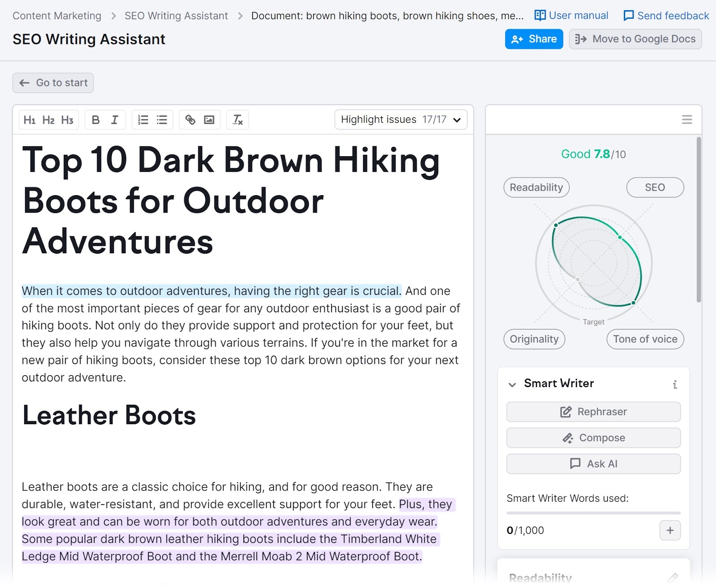Navigate to SEO Writing Assistant breadcrumb

pos(176,15)
